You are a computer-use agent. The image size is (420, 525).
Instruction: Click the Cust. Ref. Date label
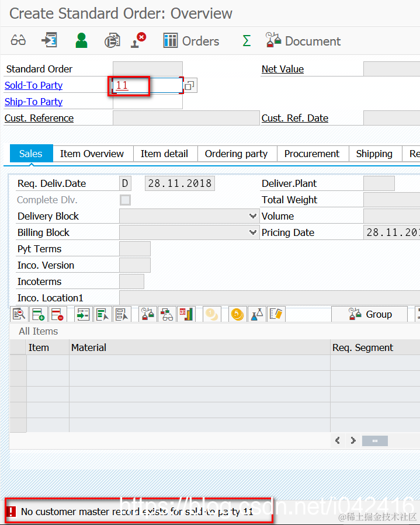point(295,118)
